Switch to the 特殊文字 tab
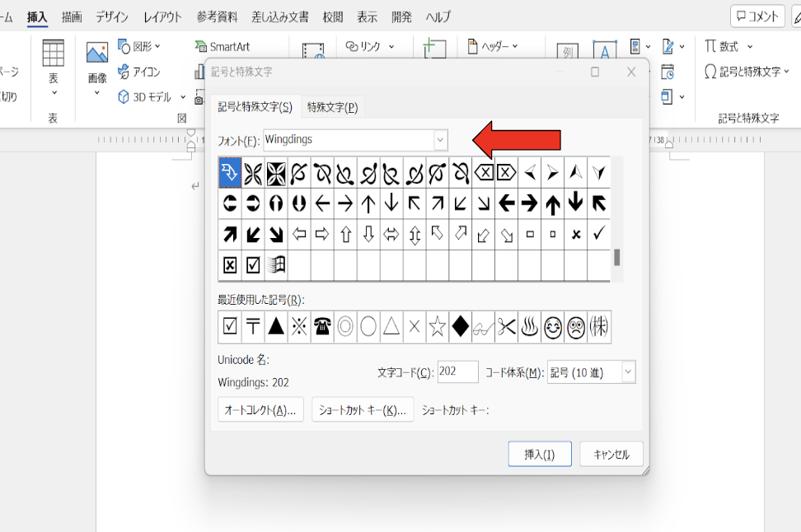The height and width of the screenshot is (532, 801). pyautogui.click(x=331, y=107)
